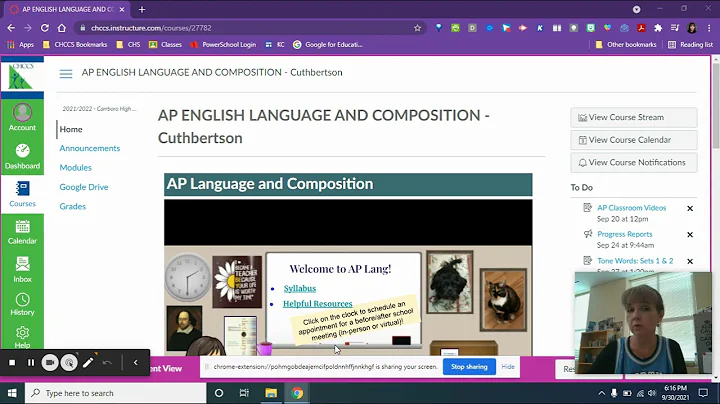The image size is (720, 404).
Task: Dismiss the AP Classroom Videos to-do item
Action: [x=690, y=208]
